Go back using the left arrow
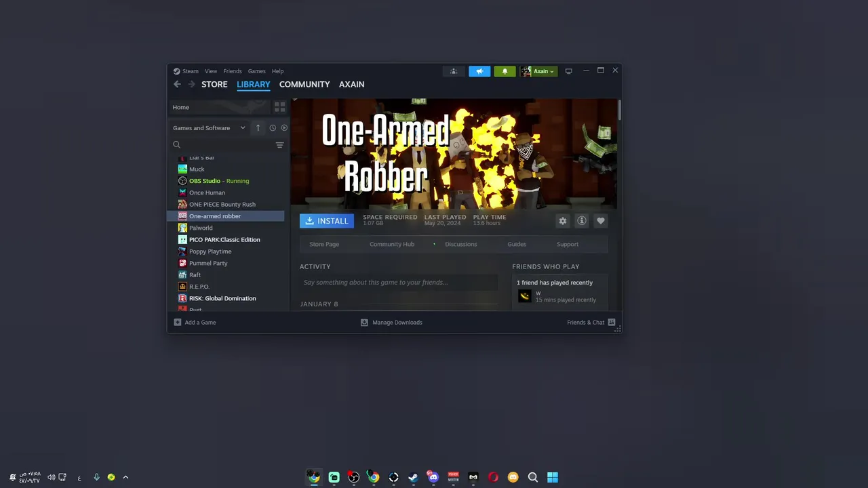 click(x=177, y=84)
